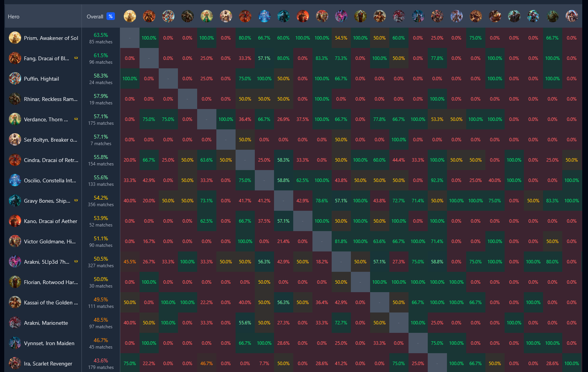Image resolution: width=588 pixels, height=372 pixels.
Task: Click "327 matches" in Arakni 5L!p3d row
Action: (x=101, y=266)
